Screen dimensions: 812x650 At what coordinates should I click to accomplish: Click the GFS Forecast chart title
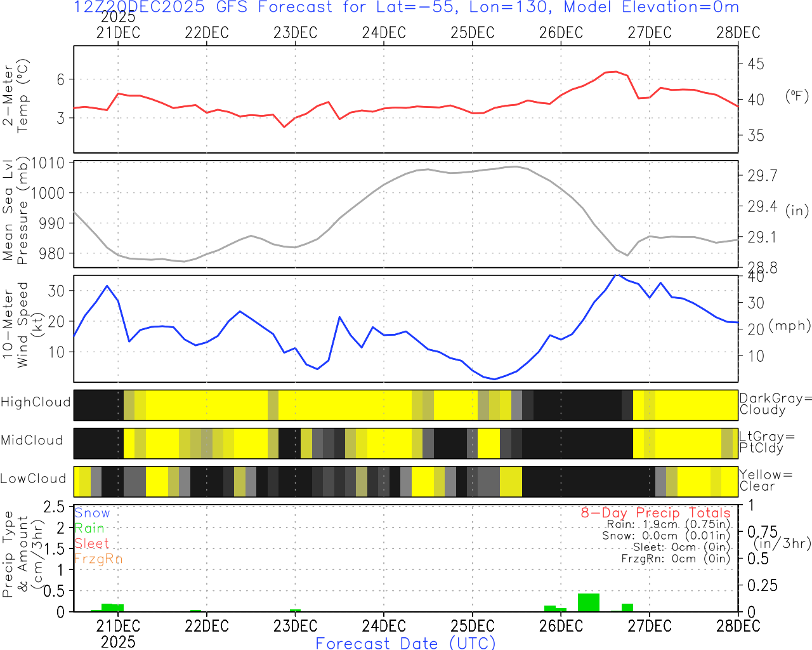tap(406, 8)
